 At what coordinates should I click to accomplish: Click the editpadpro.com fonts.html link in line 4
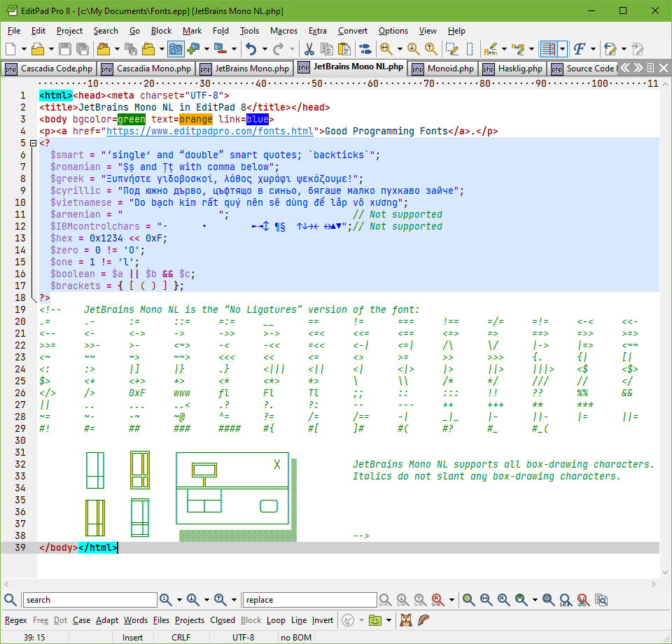click(x=209, y=131)
